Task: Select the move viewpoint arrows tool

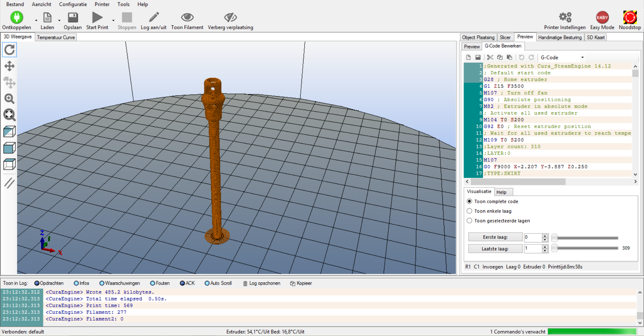Action: [9, 66]
